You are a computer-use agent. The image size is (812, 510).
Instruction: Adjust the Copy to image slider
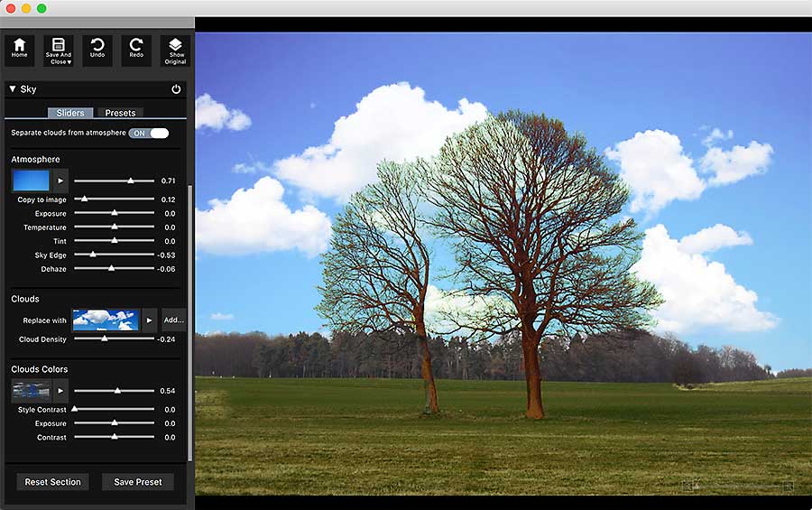[x=115, y=199]
